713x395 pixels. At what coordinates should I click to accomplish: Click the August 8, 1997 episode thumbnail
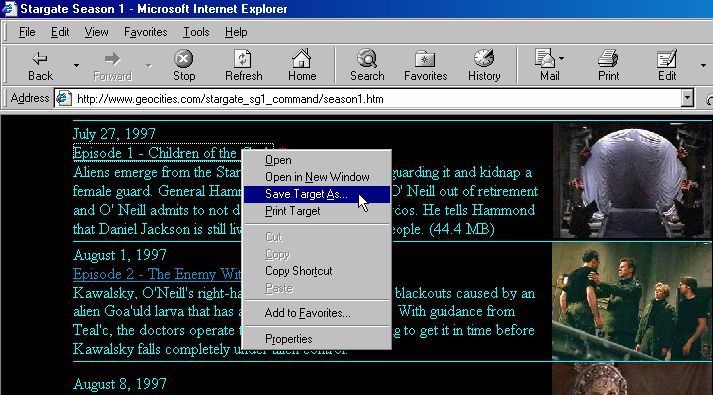coord(632,379)
